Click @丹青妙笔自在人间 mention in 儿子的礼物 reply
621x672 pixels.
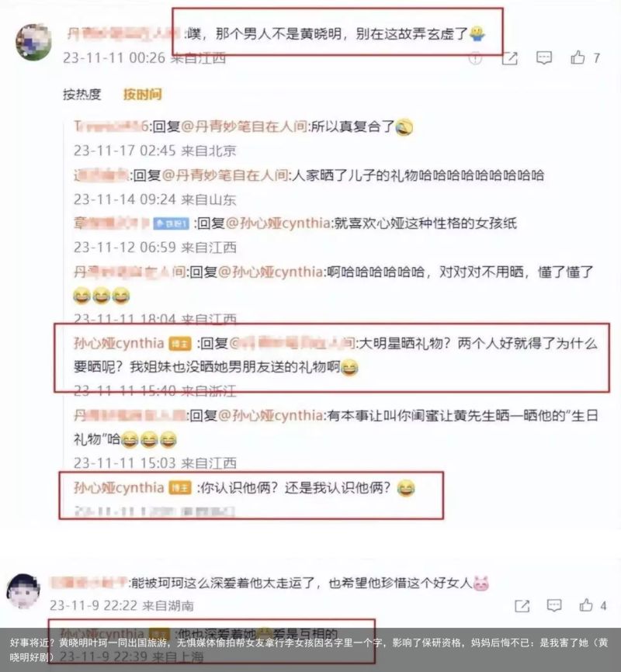click(225, 175)
